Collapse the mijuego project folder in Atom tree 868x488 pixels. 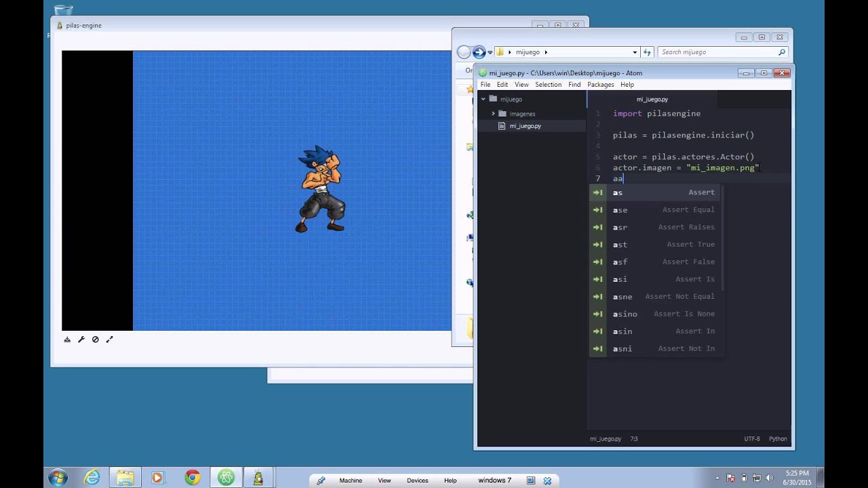click(x=484, y=99)
